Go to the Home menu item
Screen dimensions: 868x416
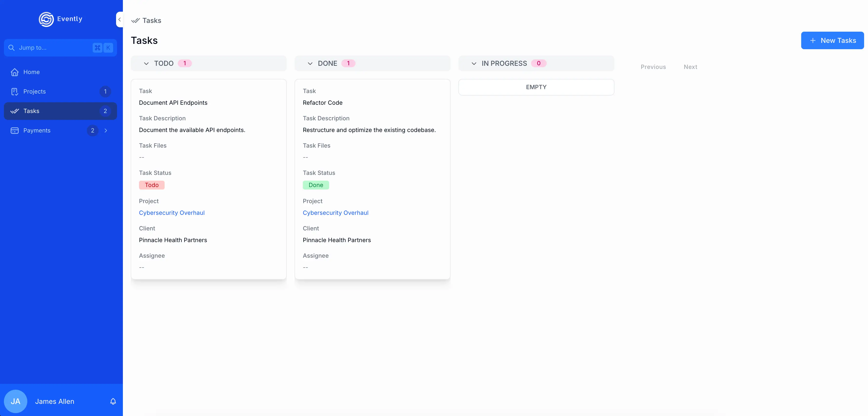point(31,72)
